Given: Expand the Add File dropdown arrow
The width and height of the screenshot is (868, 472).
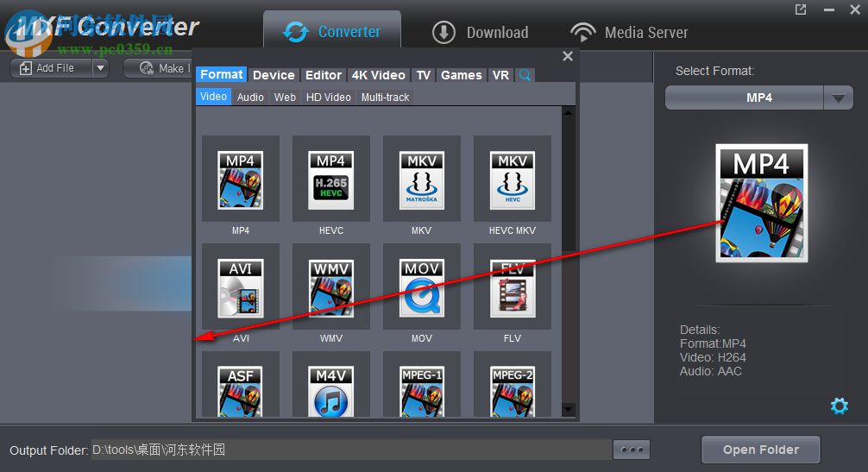Looking at the screenshot, I should click(x=100, y=68).
